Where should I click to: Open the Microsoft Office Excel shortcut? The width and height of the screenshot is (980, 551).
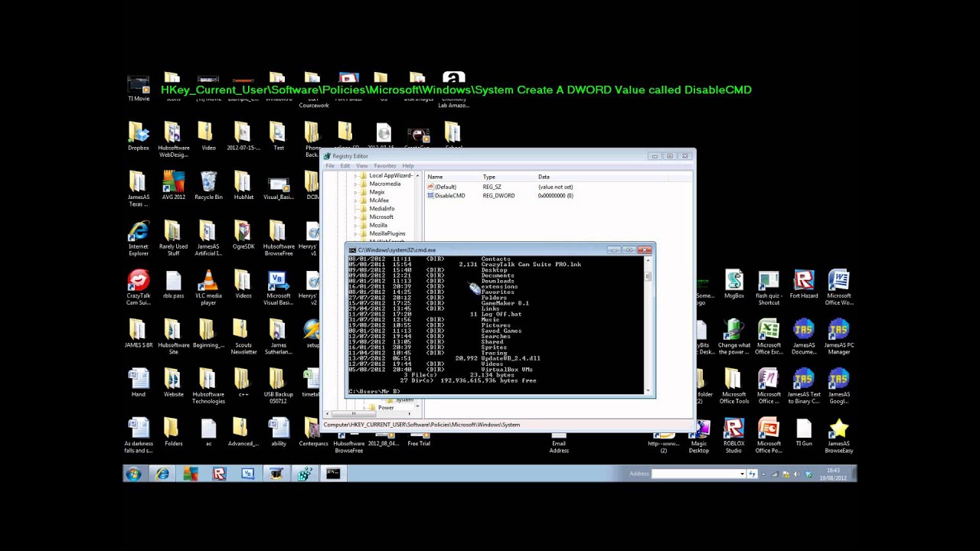[x=769, y=336]
